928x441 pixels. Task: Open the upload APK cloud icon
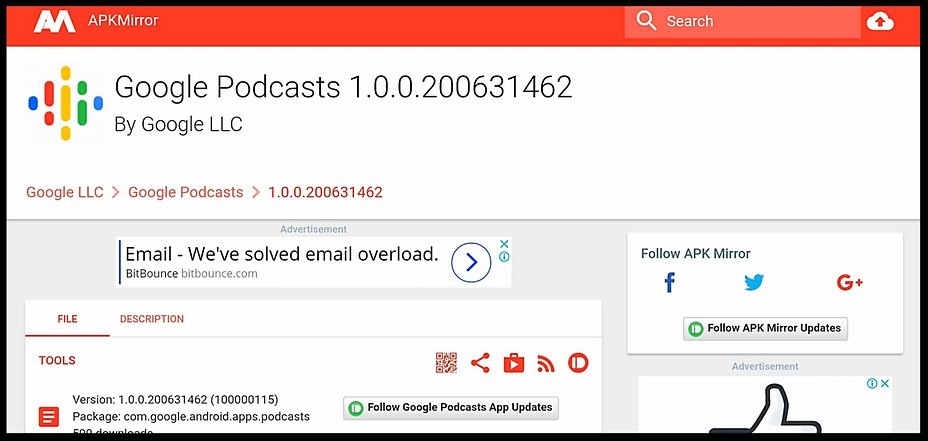pos(880,22)
